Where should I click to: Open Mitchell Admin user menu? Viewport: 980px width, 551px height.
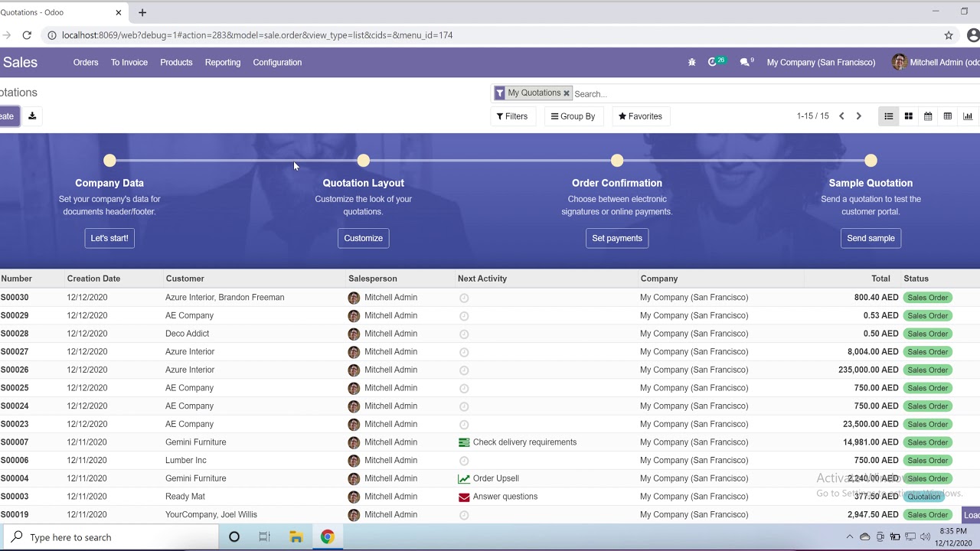click(936, 63)
